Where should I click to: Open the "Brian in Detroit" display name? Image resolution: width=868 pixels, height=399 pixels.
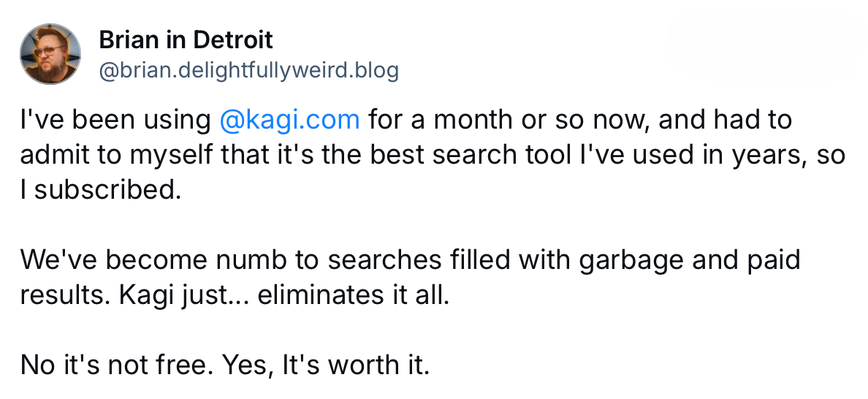click(x=186, y=39)
